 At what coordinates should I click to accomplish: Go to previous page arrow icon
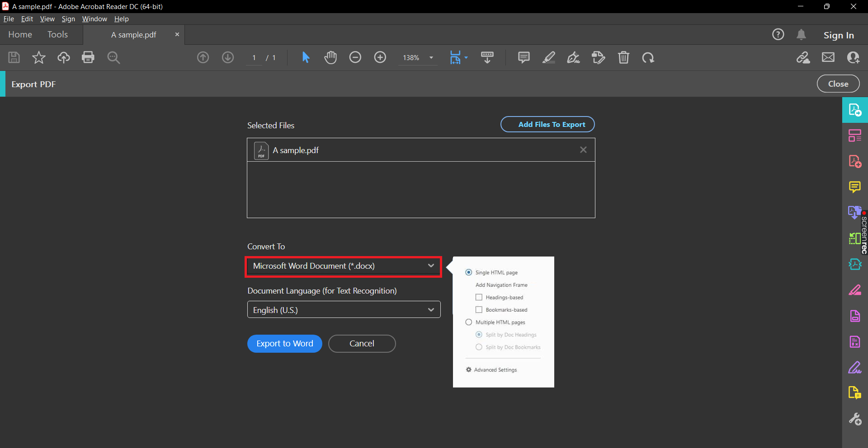pyautogui.click(x=203, y=57)
